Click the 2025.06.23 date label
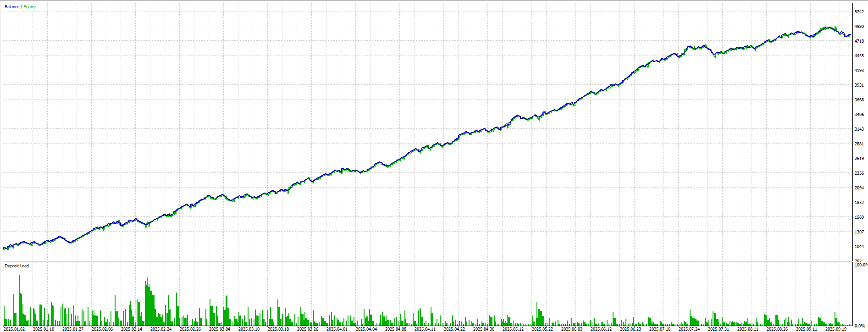The height and width of the screenshot is (332, 868). (x=630, y=329)
